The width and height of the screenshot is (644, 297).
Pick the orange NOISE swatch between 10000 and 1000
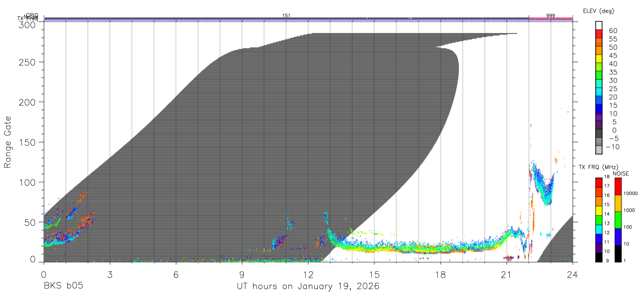click(x=618, y=203)
